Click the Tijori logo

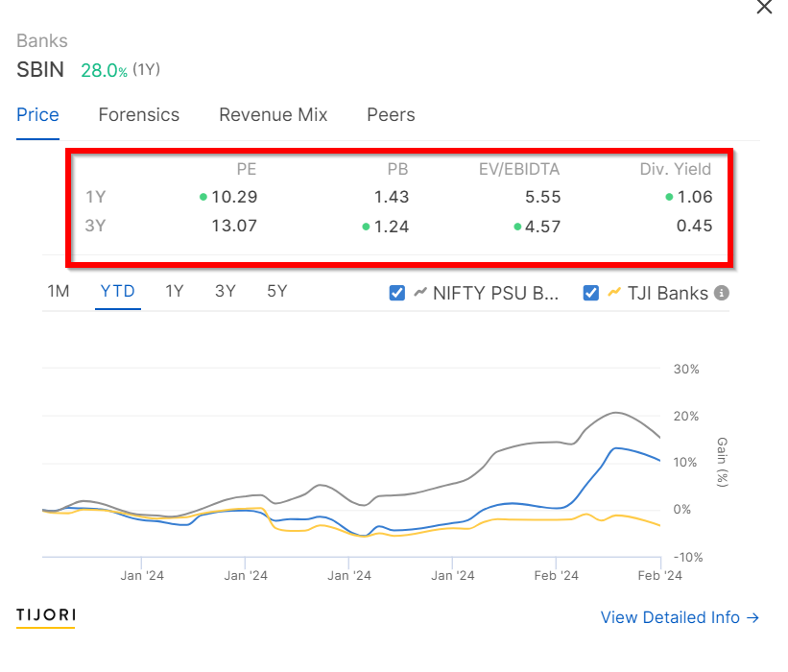coord(46,616)
